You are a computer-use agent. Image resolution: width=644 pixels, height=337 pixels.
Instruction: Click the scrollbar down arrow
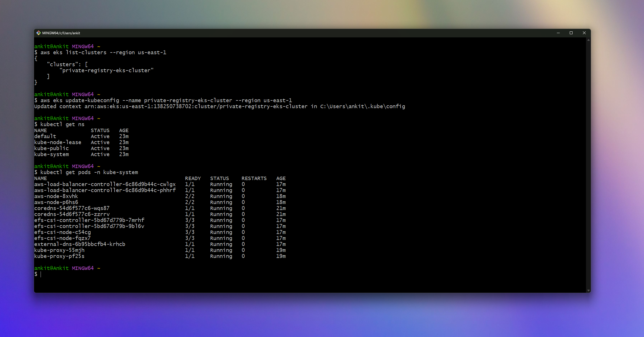point(589,290)
